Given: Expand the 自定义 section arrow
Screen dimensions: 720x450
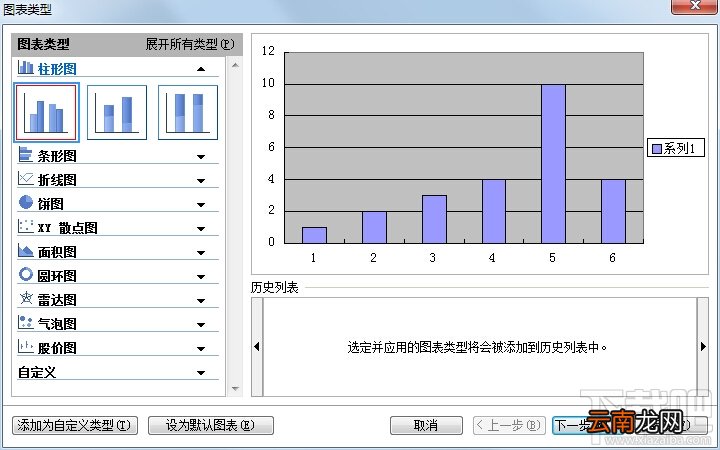Looking at the screenshot, I should [x=201, y=373].
